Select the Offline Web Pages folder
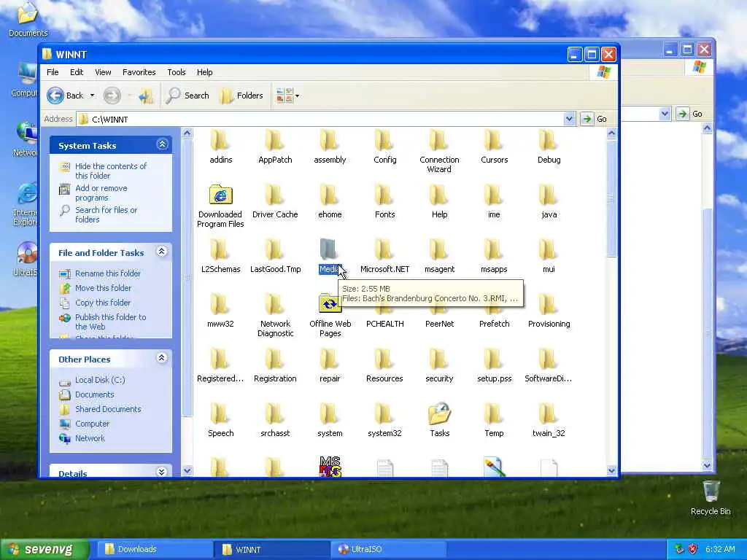 [x=330, y=315]
